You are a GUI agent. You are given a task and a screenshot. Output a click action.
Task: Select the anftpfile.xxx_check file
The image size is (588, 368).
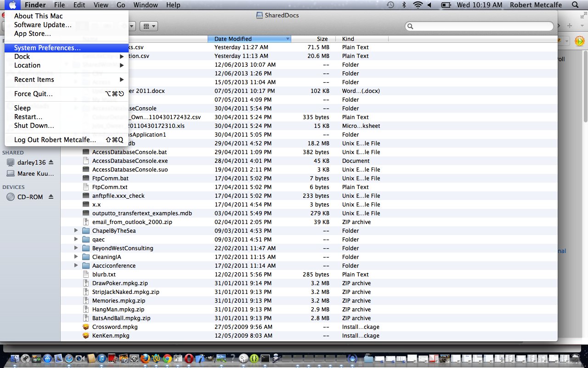coord(118,195)
